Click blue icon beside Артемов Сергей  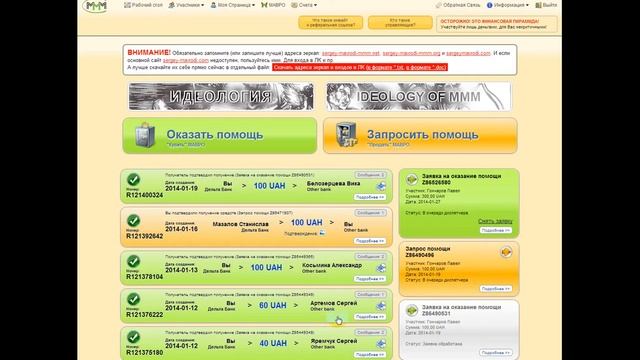pyautogui.click(x=381, y=306)
